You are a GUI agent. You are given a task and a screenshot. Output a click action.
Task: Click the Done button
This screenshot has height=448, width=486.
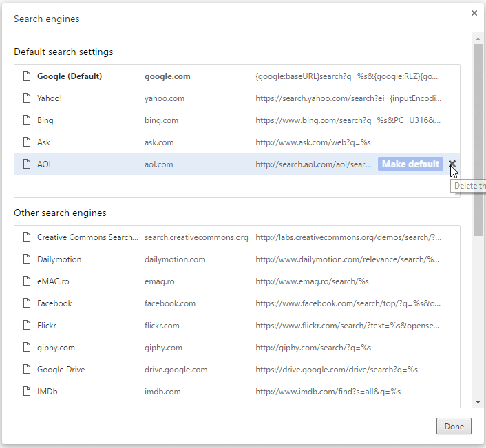coord(454,426)
